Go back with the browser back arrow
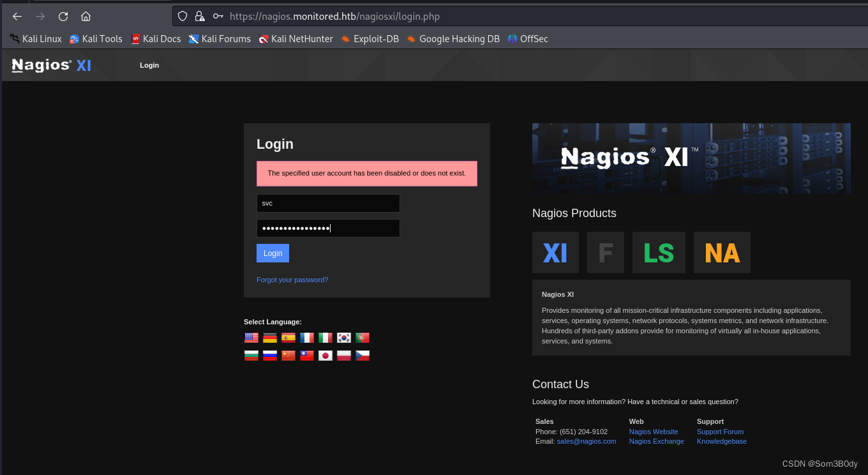Viewport: 868px width, 475px height. [x=17, y=17]
